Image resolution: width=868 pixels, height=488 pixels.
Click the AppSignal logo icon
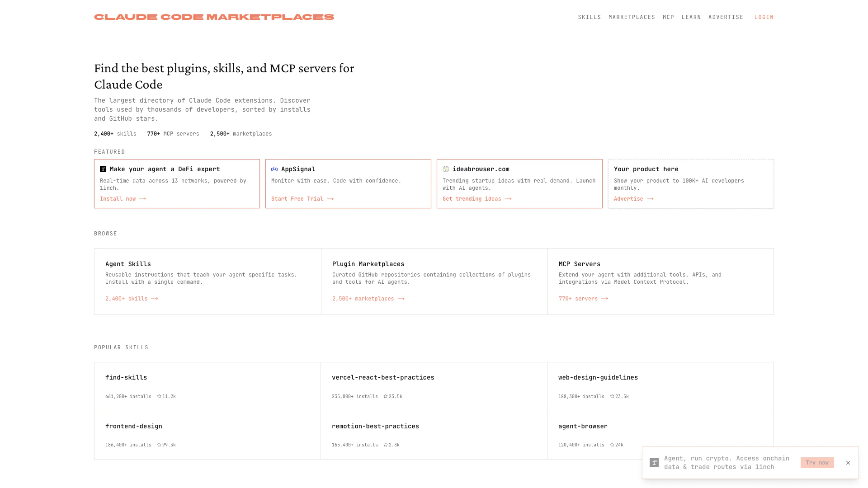pos(274,169)
